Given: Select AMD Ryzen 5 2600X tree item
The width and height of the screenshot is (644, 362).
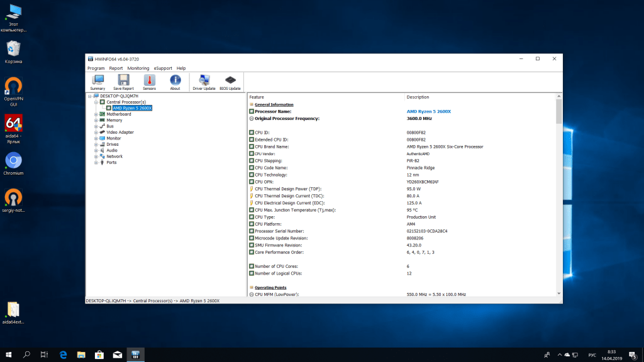Looking at the screenshot, I should click(132, 108).
